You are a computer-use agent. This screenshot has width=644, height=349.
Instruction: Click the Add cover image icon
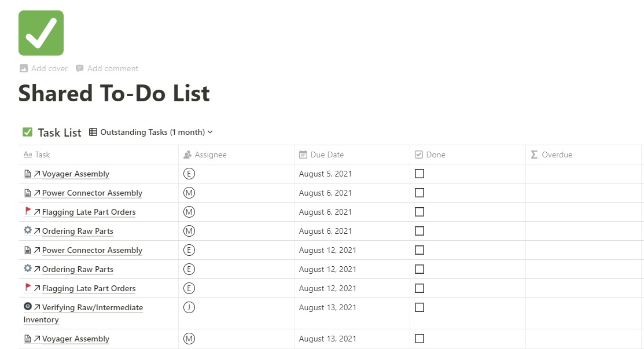click(24, 68)
